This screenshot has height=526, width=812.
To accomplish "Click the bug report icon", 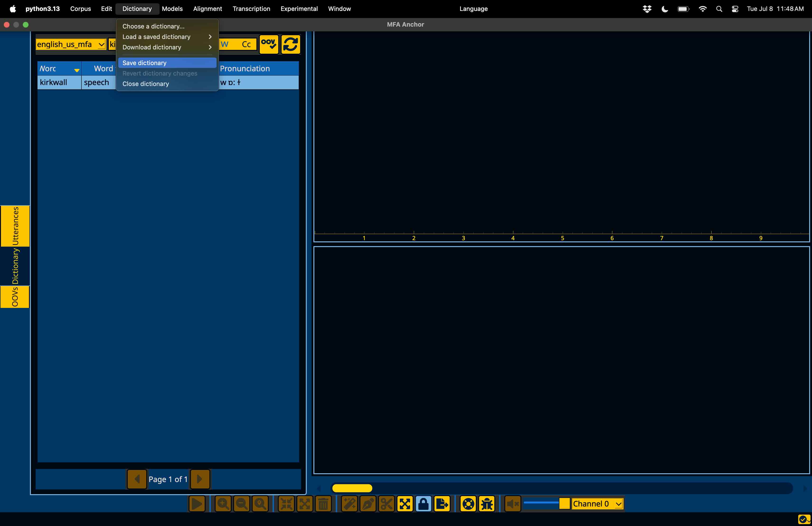I will [x=487, y=504].
